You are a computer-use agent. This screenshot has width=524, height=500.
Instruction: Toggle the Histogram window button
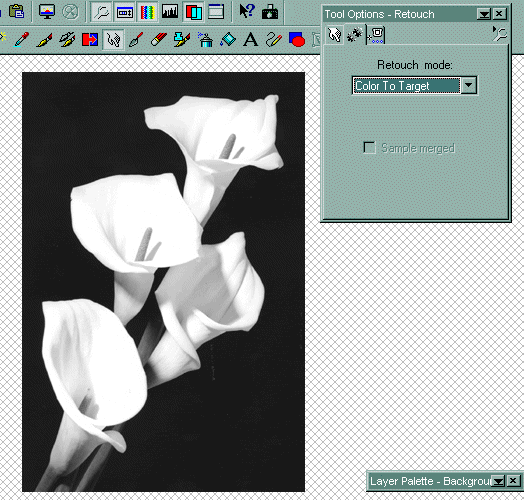170,12
